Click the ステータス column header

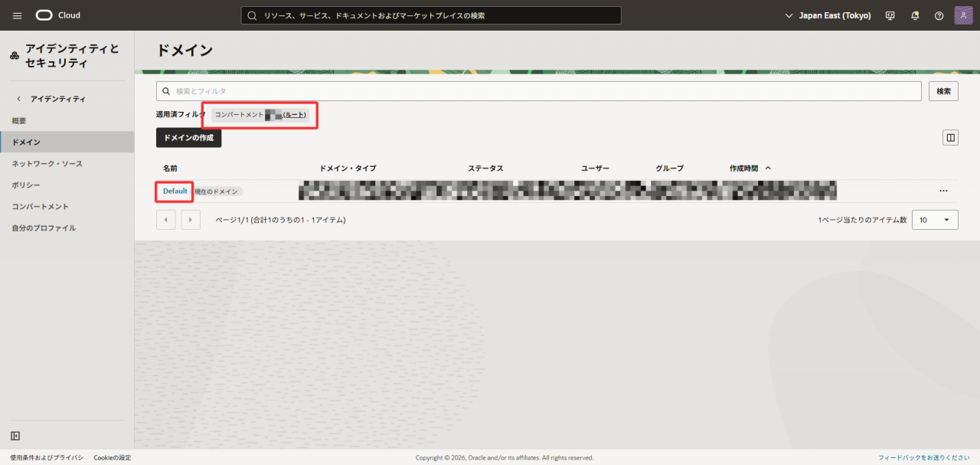coord(485,168)
